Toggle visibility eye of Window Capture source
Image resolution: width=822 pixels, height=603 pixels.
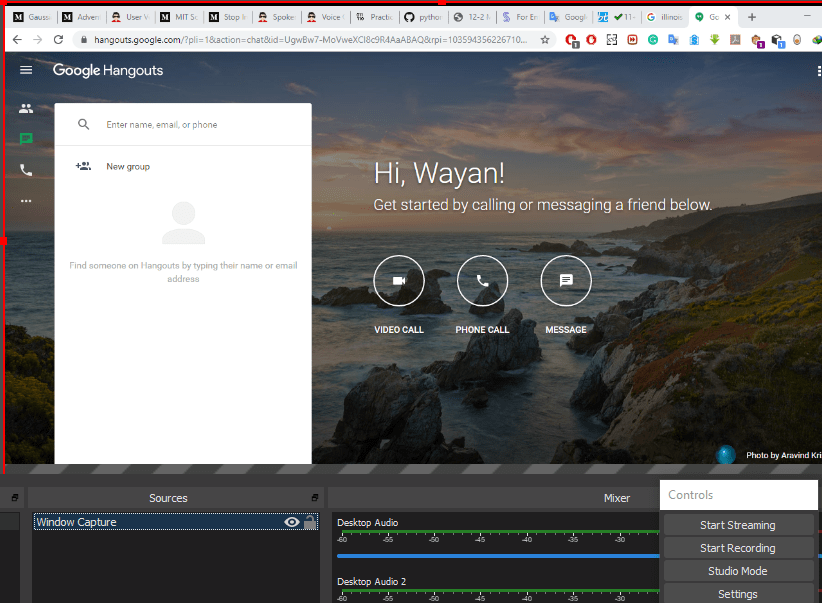point(291,522)
